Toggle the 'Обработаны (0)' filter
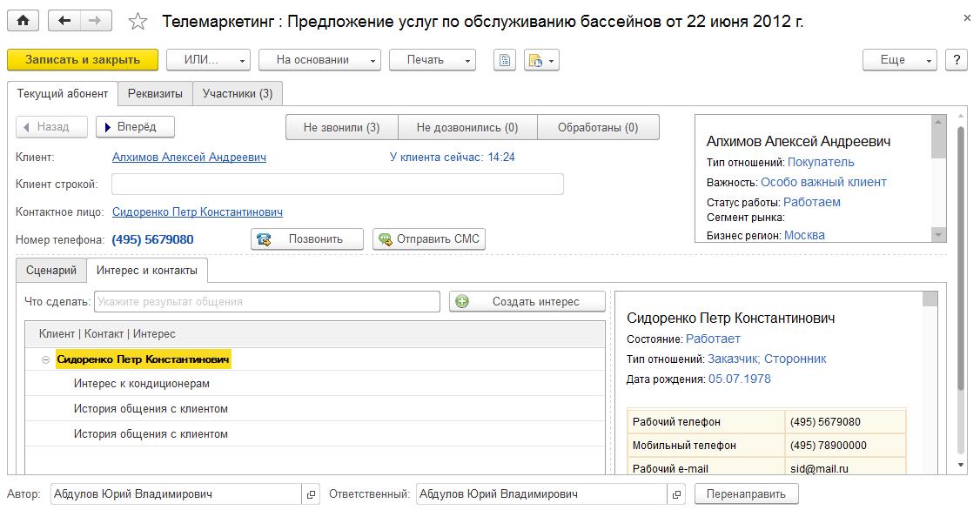 tap(598, 127)
